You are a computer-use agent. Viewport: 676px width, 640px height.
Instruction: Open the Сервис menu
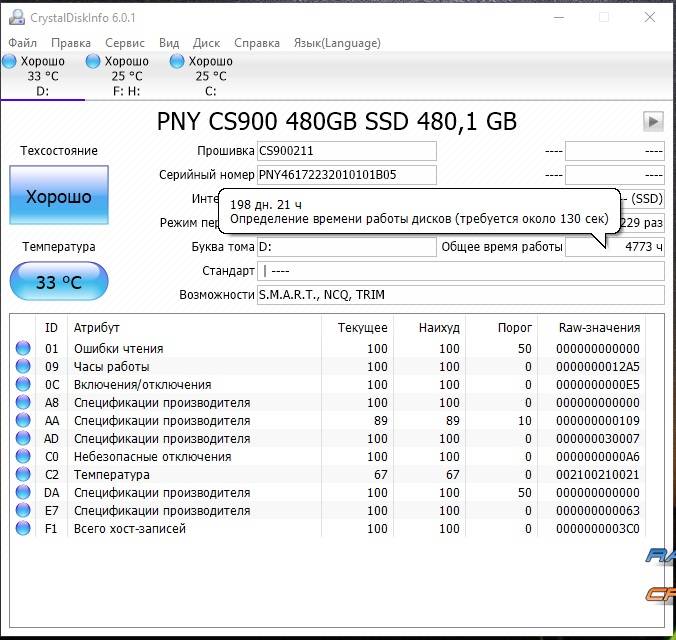tap(125, 43)
